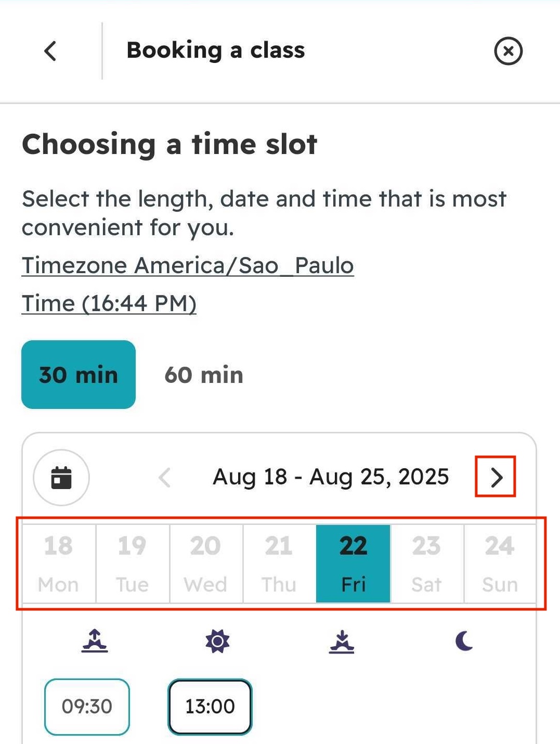Open the Time (16:44 PM) selector

109,303
